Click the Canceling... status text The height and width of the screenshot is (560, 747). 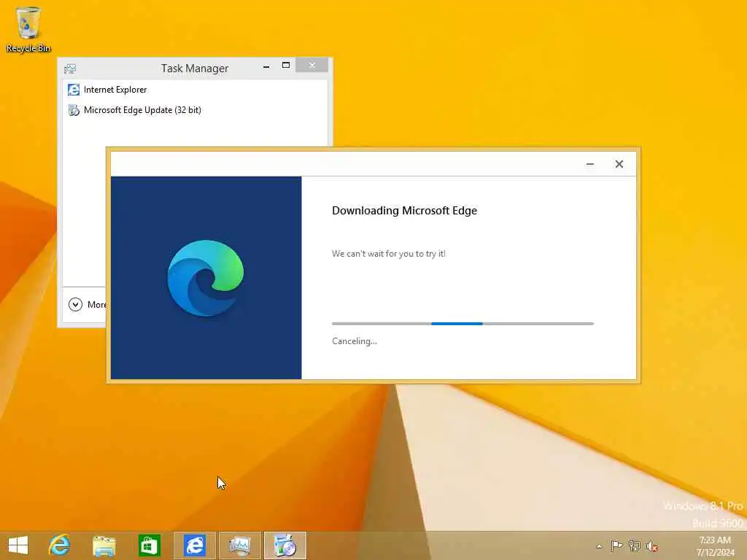[x=355, y=341]
